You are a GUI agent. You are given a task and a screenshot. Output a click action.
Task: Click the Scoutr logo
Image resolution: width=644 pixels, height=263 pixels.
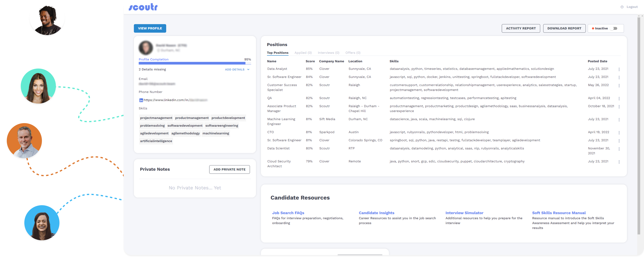(143, 7)
